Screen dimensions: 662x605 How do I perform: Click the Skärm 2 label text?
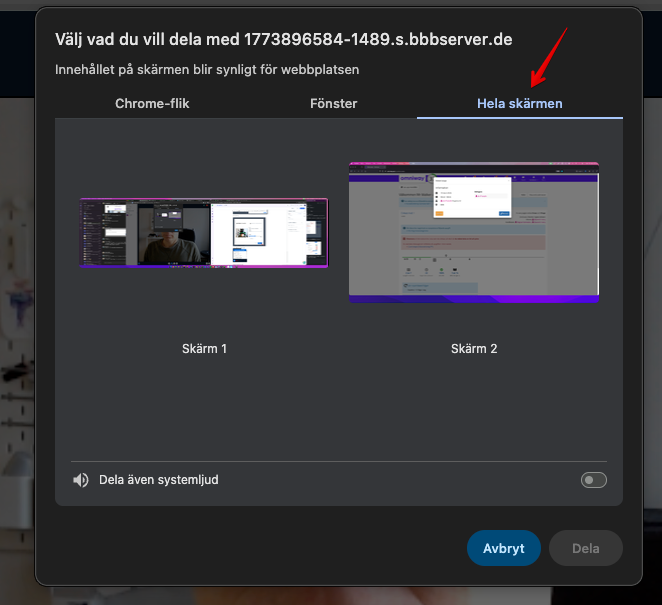[x=473, y=349]
